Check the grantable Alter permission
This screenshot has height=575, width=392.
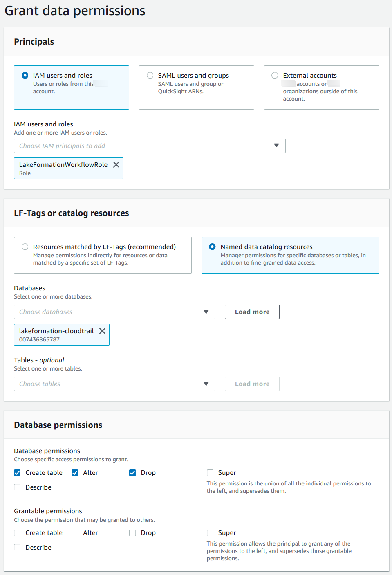75,533
